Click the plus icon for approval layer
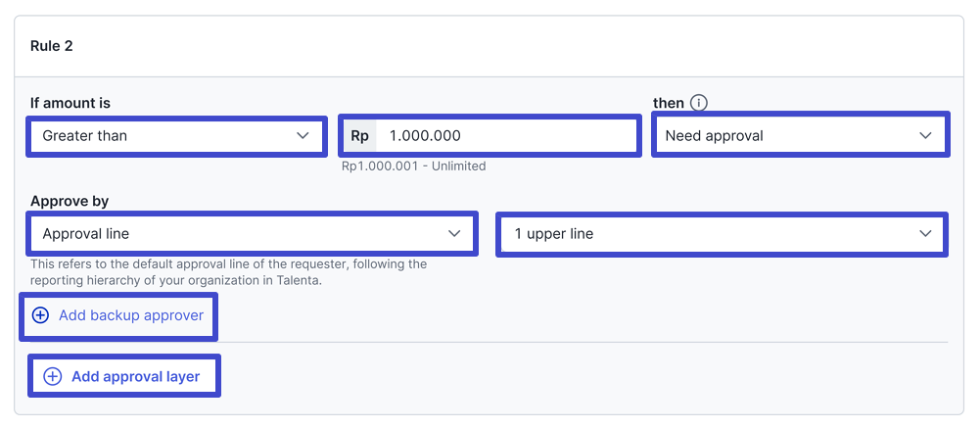Screen dimensions: 980x428 [x=53, y=377]
